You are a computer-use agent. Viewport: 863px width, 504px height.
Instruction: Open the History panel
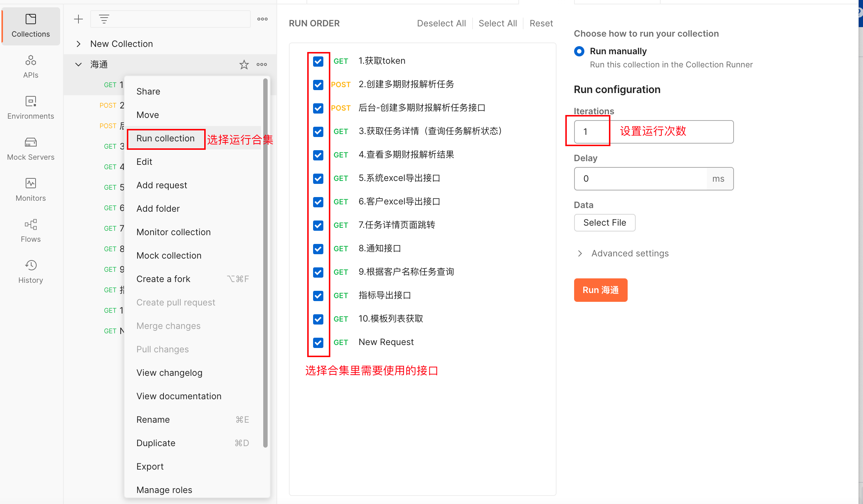pos(30,271)
